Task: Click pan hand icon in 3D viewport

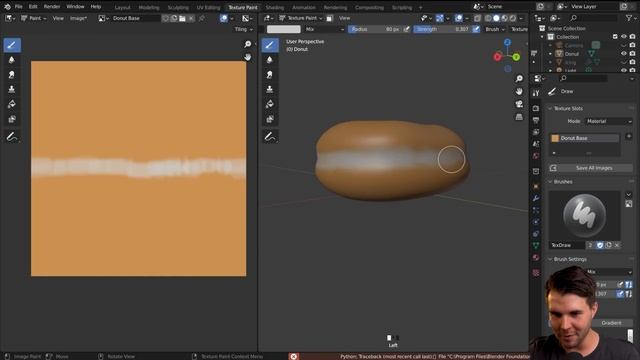Action: pos(519,91)
